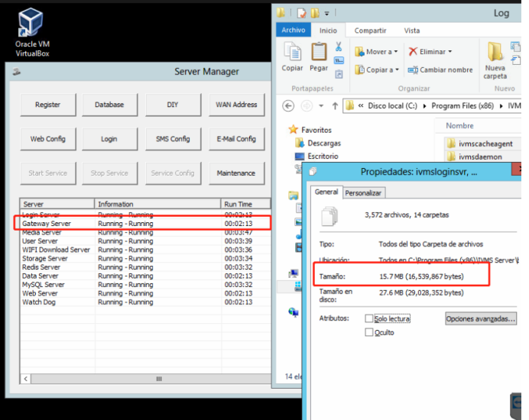Switch to Compartir ribbon tab
529x420 pixels.
[370, 31]
